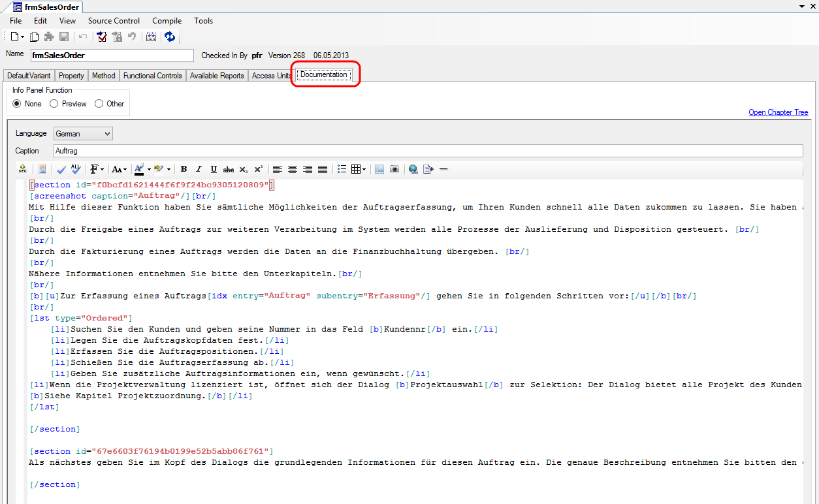Switch to the Property tab
The image size is (819, 504).
coord(71,76)
